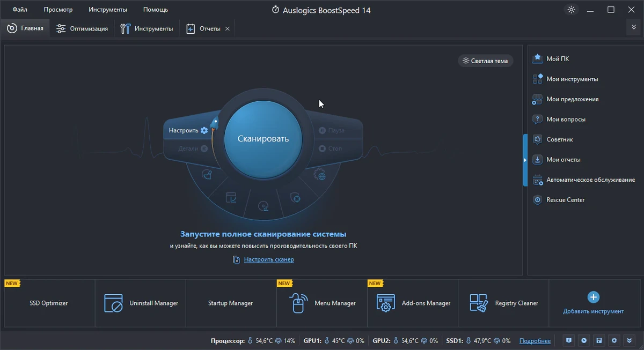
Task: Open the Просмотр menu
Action: pos(58,10)
